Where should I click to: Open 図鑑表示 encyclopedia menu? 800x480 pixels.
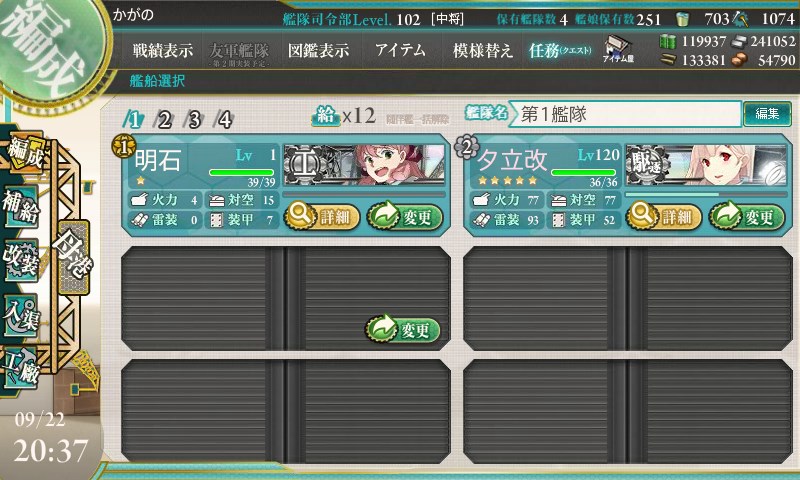pos(318,50)
